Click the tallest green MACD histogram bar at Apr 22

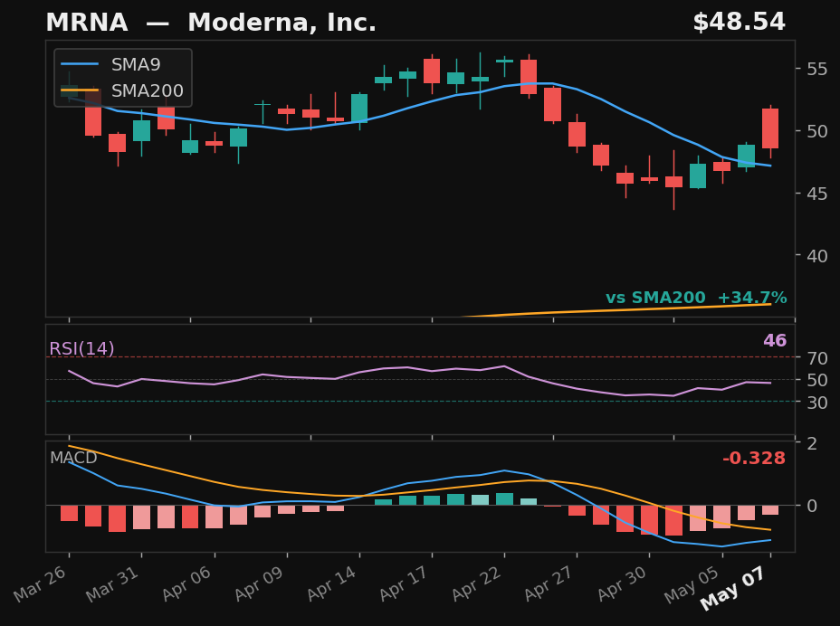pos(505,499)
